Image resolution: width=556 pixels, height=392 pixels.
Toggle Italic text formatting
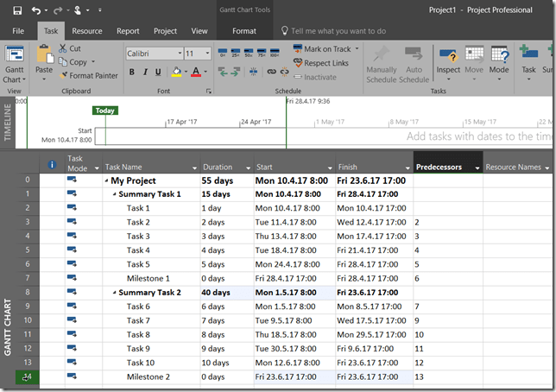click(x=145, y=72)
